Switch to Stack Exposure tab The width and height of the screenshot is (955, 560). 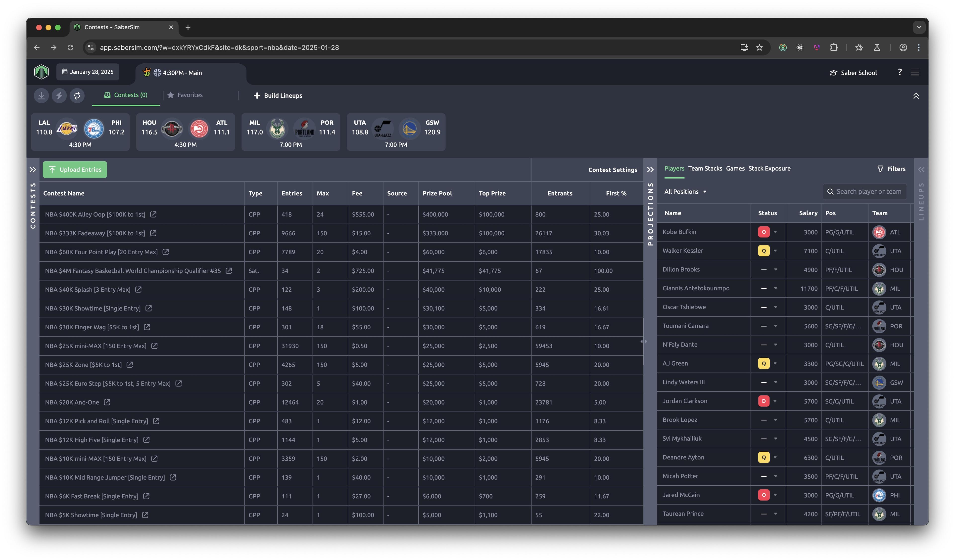[769, 169]
